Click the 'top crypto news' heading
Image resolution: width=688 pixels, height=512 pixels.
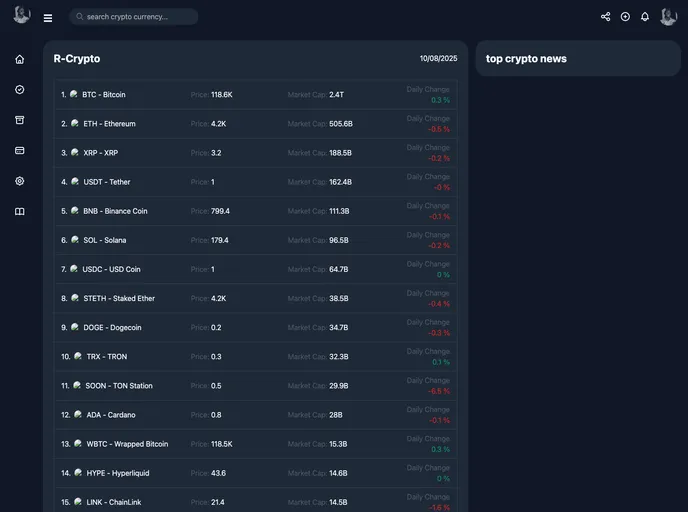pyautogui.click(x=526, y=59)
